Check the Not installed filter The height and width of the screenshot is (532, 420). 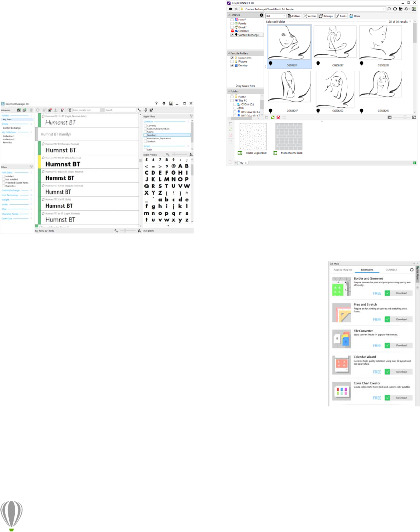tap(4, 180)
